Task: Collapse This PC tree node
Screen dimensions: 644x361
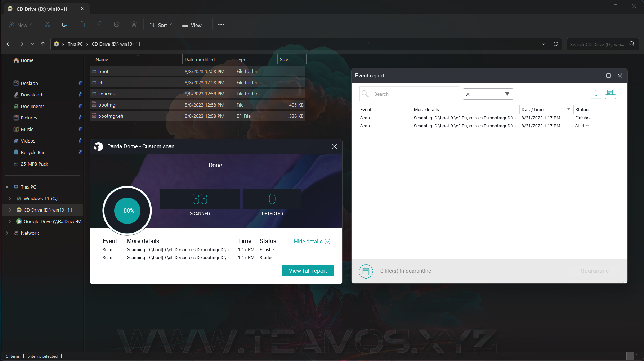Action: click(7, 187)
